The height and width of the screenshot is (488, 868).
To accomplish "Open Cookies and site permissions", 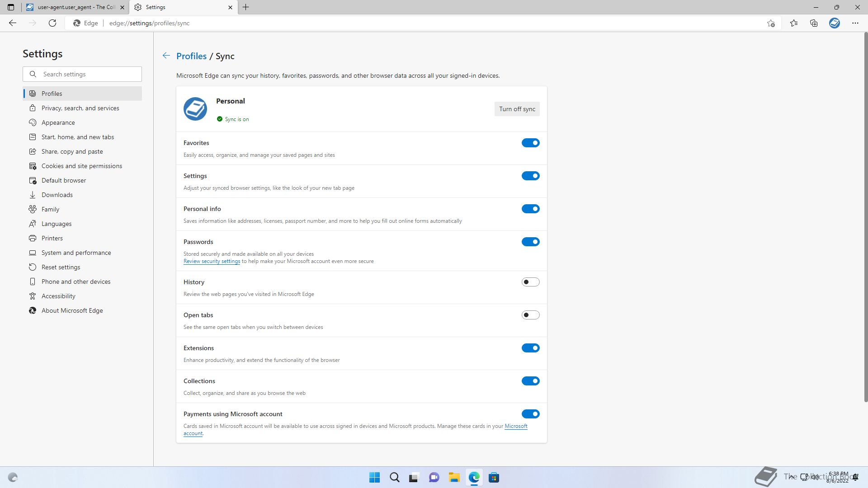I will point(82,166).
